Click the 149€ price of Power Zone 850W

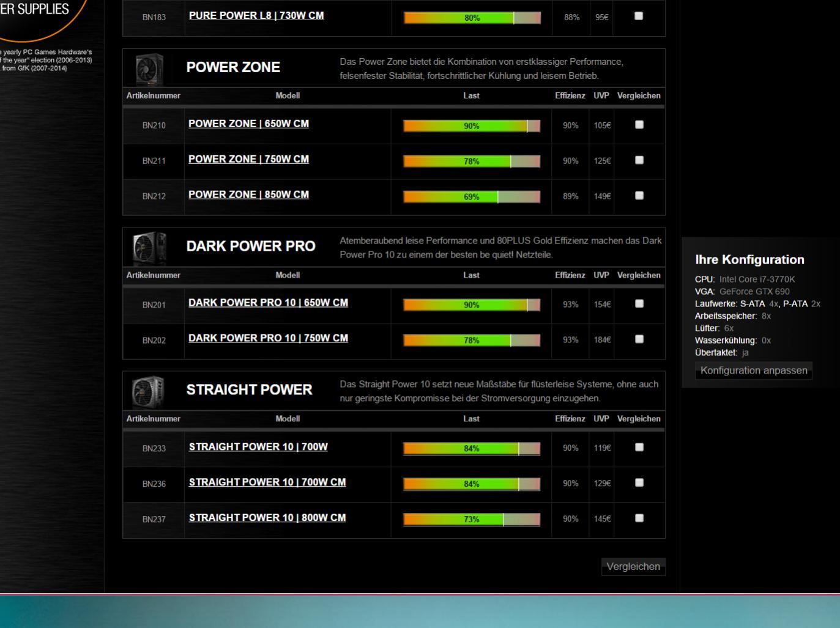pyautogui.click(x=602, y=196)
